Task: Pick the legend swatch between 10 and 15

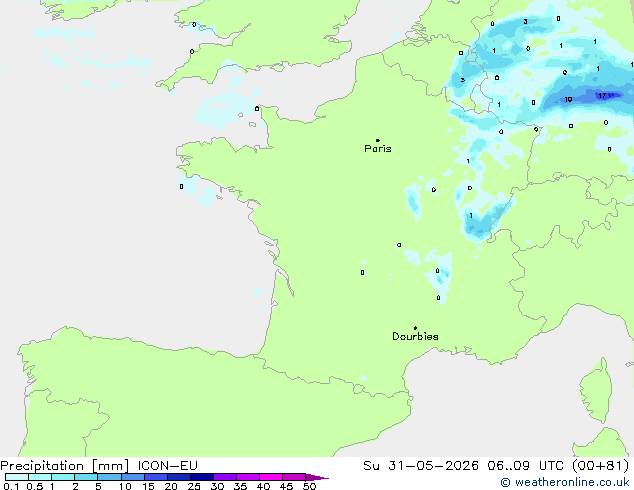Action: pos(132,477)
